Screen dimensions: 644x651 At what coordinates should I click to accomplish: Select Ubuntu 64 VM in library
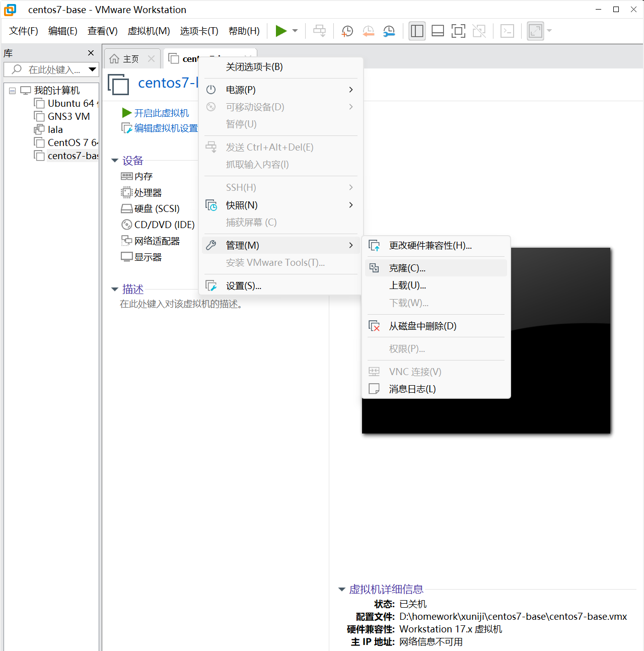coord(66,104)
